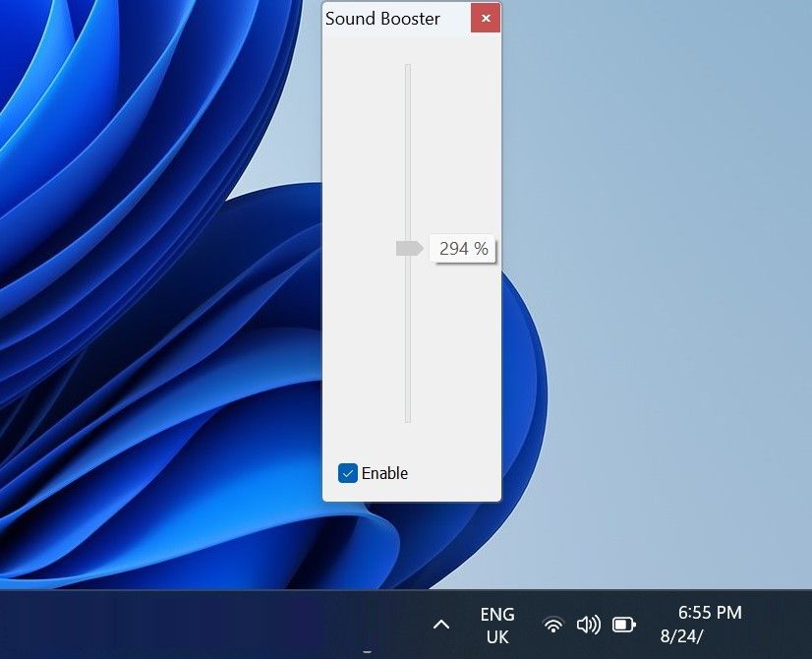Click an empty area of the taskbar
Viewport: 812px width, 659px height.
(197, 625)
